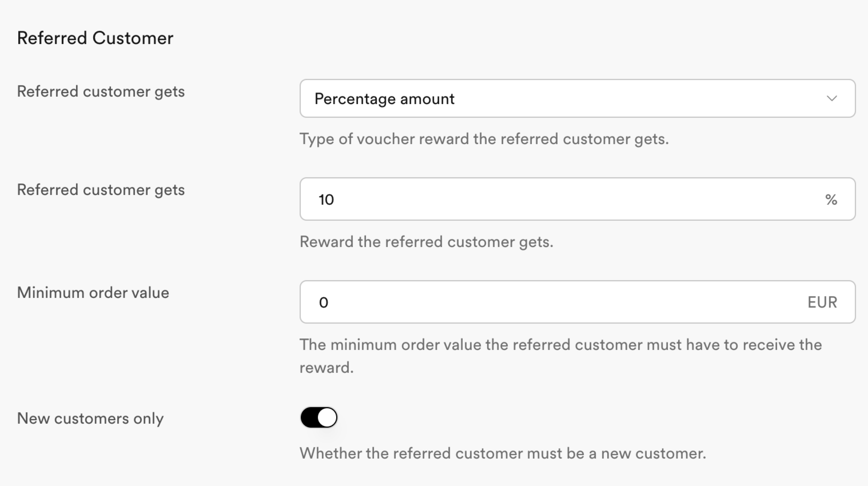The height and width of the screenshot is (486, 868).
Task: Click the chevron arrow in the voucher type dropdown
Action: coord(832,98)
